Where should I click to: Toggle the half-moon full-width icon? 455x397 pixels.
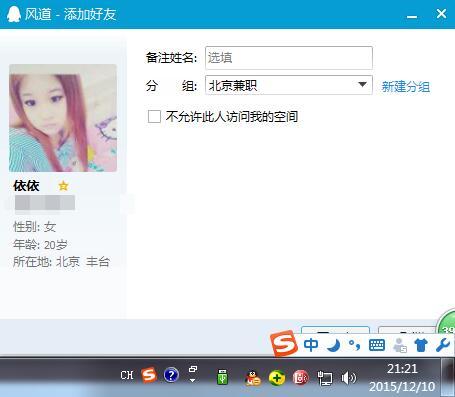click(334, 345)
